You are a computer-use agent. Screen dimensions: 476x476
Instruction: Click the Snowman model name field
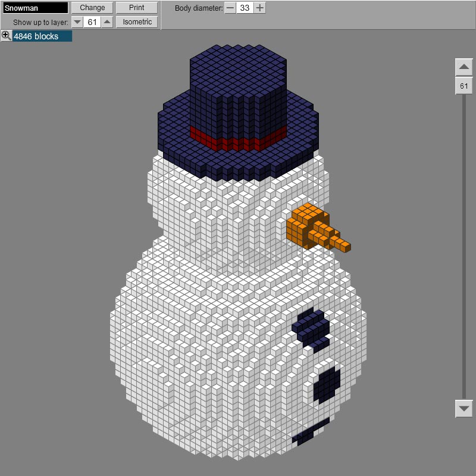[x=36, y=8]
